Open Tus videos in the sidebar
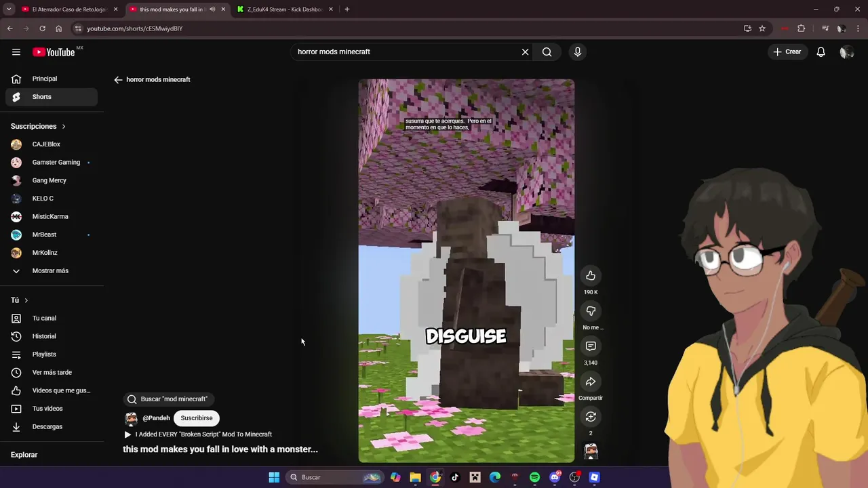This screenshot has height=488, width=868. click(51, 409)
